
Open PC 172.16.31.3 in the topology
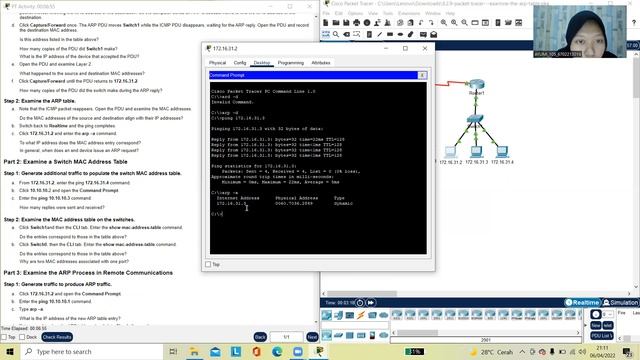(x=476, y=152)
